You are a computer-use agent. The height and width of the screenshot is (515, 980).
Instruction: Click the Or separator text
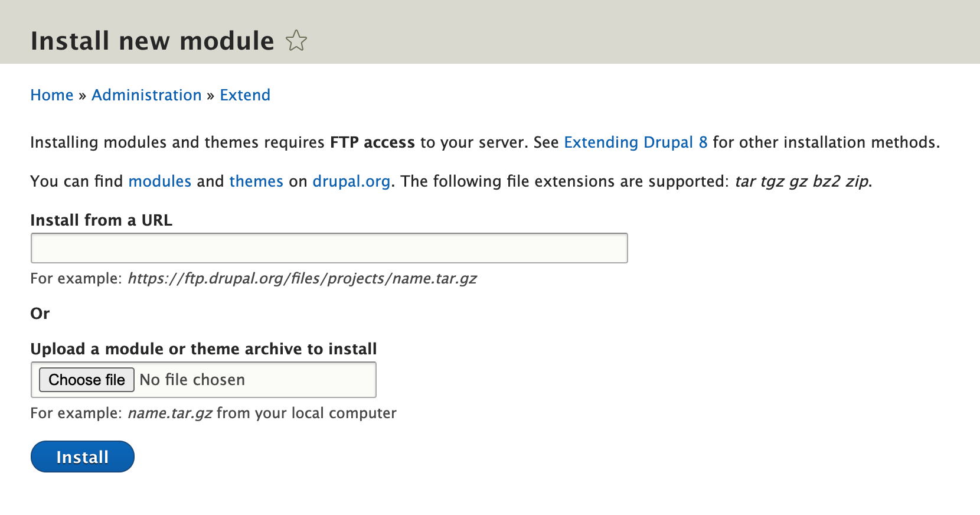click(40, 314)
